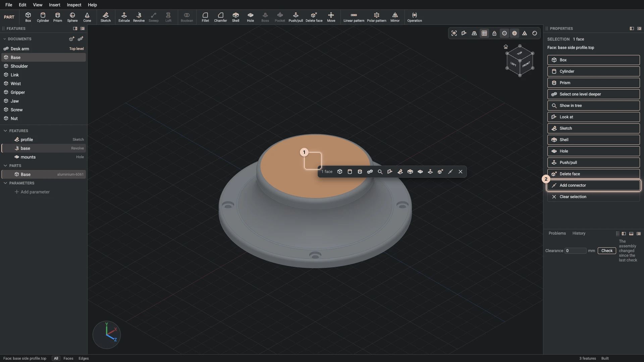Open the Inspect menu
Screen dimensions: 644x362
(74, 5)
